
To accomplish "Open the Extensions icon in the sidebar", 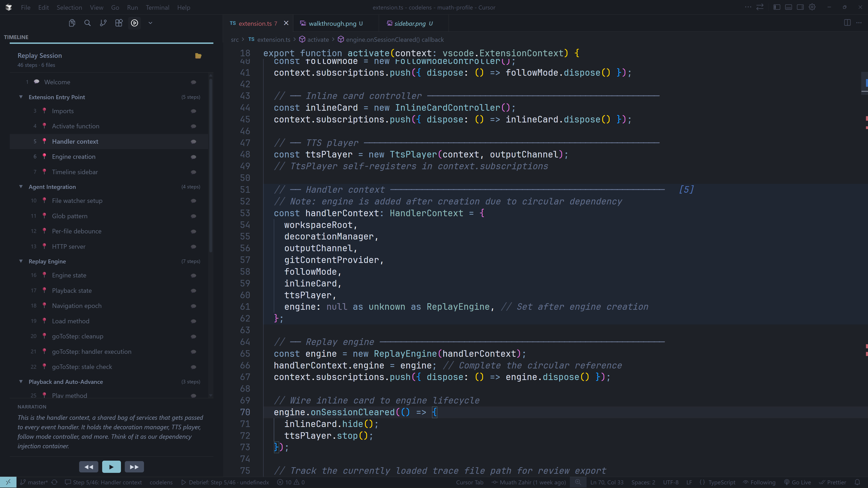I will [x=119, y=23].
